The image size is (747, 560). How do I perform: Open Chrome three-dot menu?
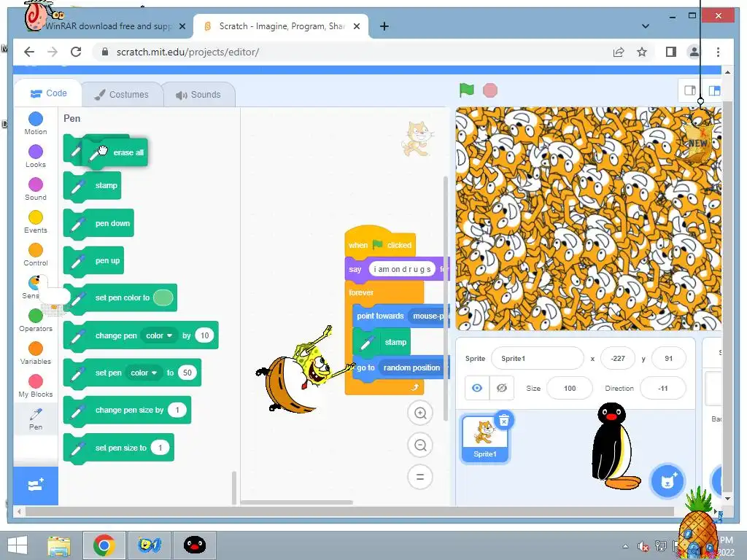(718, 52)
